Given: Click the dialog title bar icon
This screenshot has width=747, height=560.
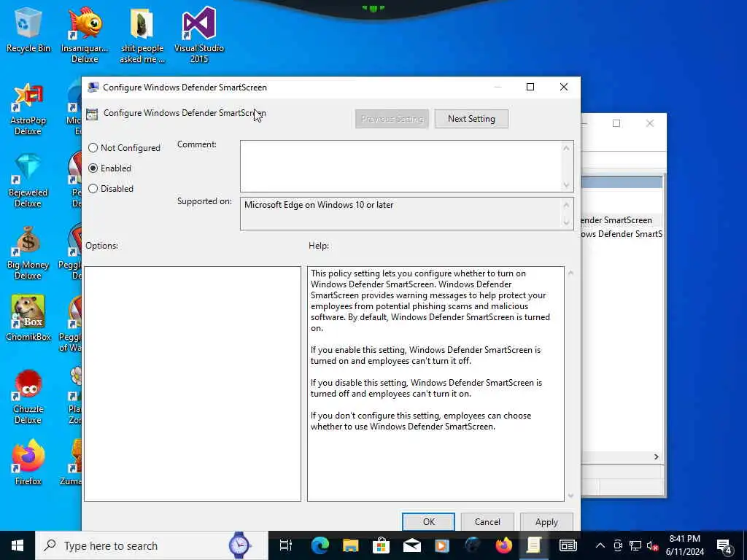Looking at the screenshot, I should (x=93, y=87).
